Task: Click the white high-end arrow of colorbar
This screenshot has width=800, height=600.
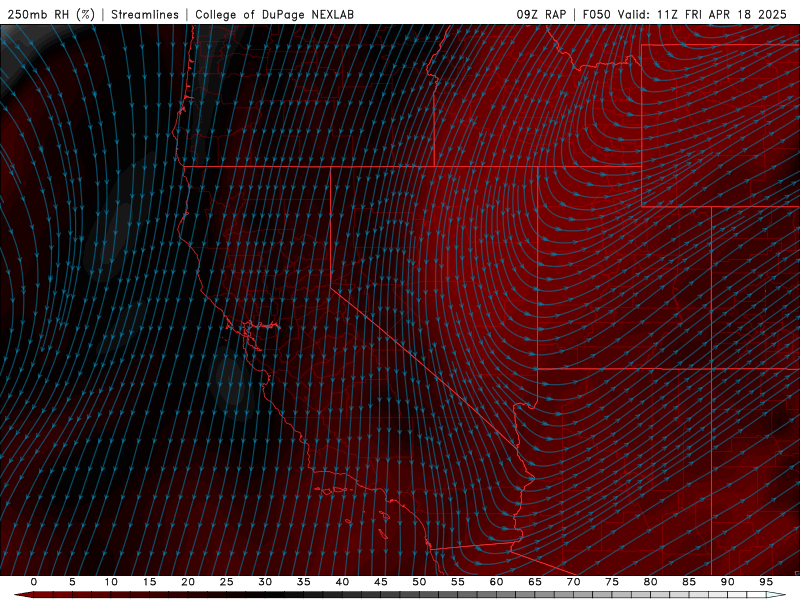Action: (776, 595)
